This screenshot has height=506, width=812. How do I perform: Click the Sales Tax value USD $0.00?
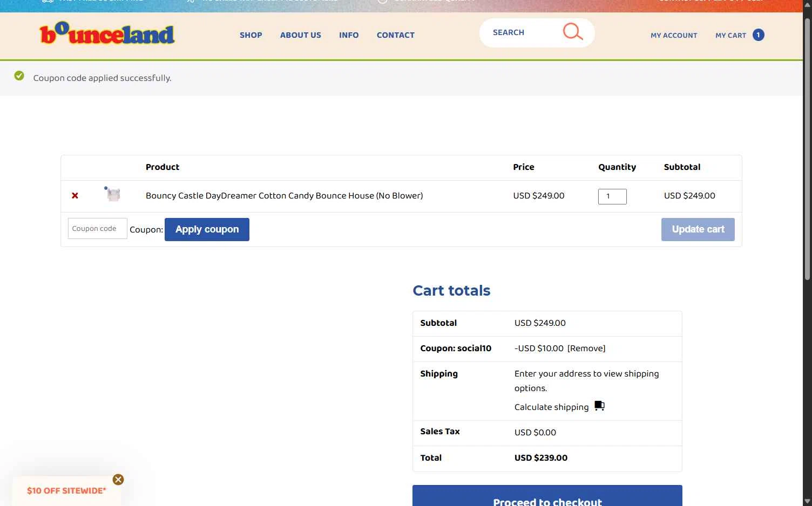click(535, 433)
